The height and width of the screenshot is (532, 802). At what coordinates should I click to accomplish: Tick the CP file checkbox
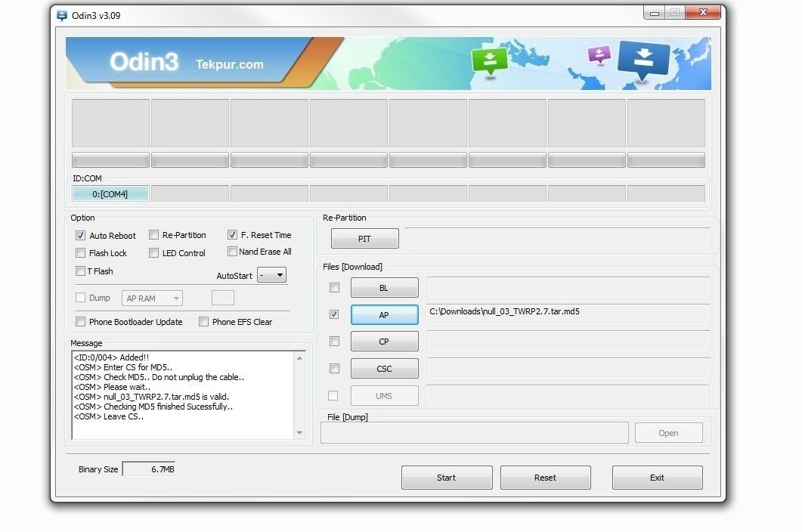(335, 342)
